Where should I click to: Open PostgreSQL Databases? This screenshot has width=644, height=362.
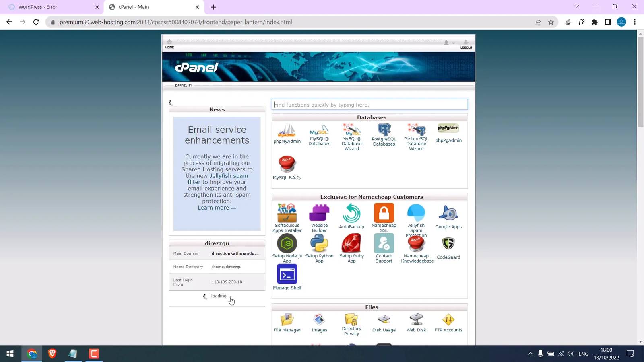[384, 135]
